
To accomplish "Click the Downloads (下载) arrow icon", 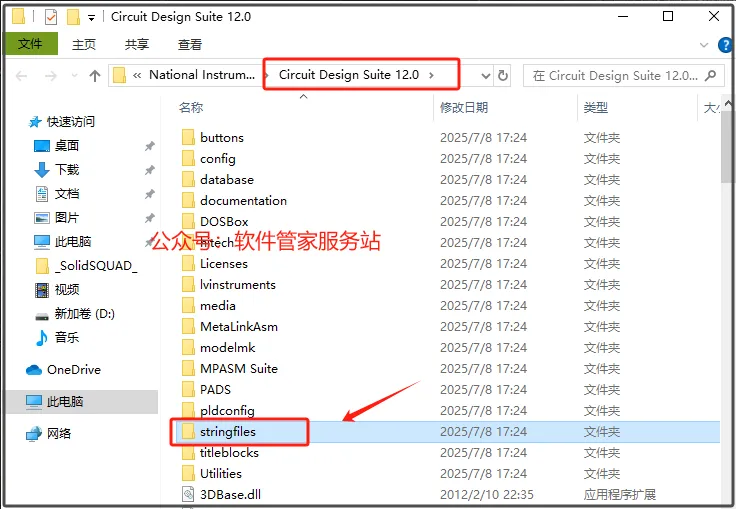I will pyautogui.click(x=42, y=170).
